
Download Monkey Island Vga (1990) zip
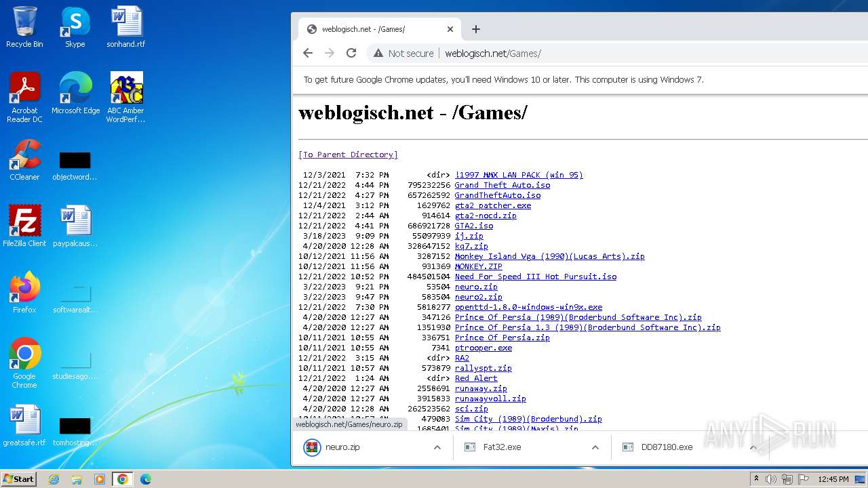point(550,256)
